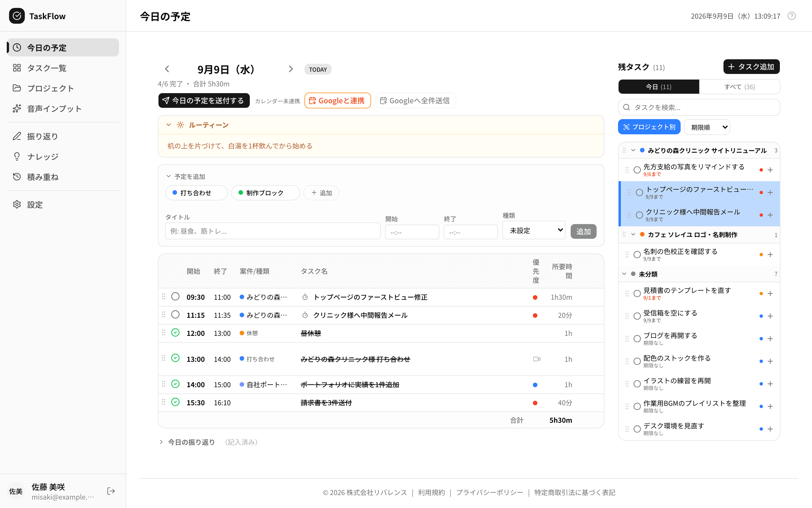Image resolution: width=812 pixels, height=508 pixels.
Task: Click plus icon for 見積書のテンプレートを直す
Action: (x=770, y=294)
